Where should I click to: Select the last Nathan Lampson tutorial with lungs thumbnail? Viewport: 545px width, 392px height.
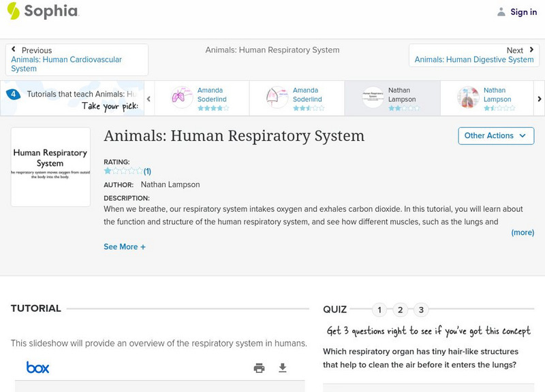468,98
